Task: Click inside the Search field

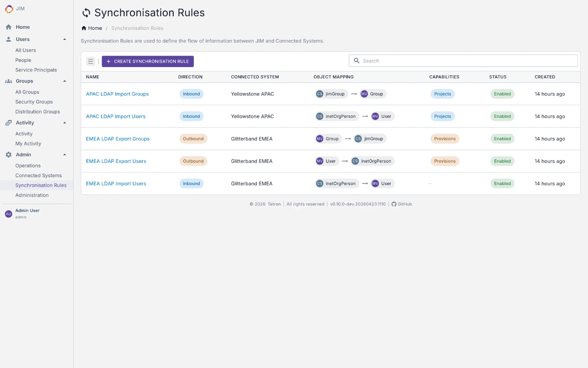Action: coord(463,60)
